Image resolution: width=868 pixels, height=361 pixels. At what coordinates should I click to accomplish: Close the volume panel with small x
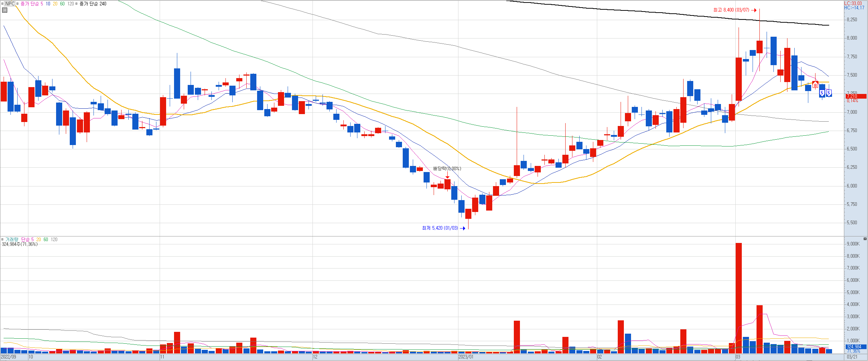(865, 239)
